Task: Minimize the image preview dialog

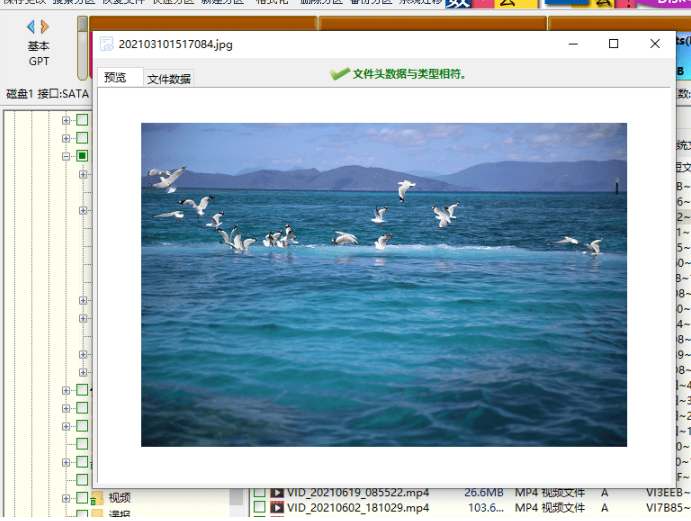Action: 573,44
